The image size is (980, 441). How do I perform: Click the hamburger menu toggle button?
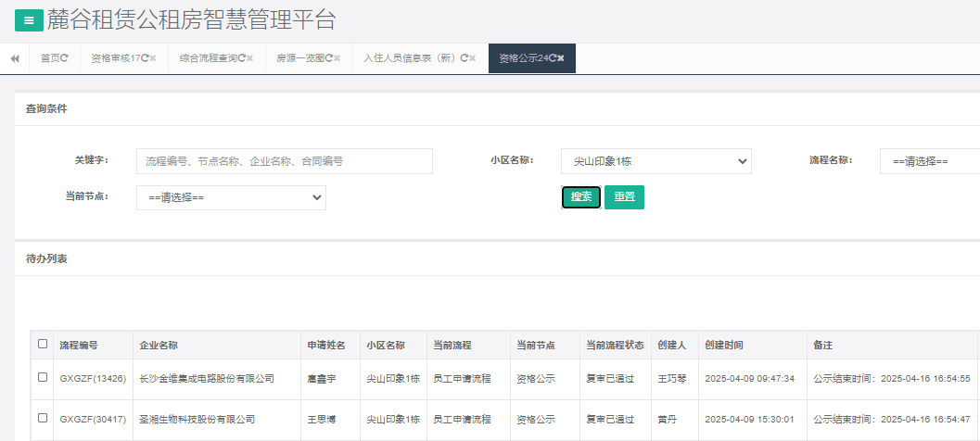(x=29, y=20)
